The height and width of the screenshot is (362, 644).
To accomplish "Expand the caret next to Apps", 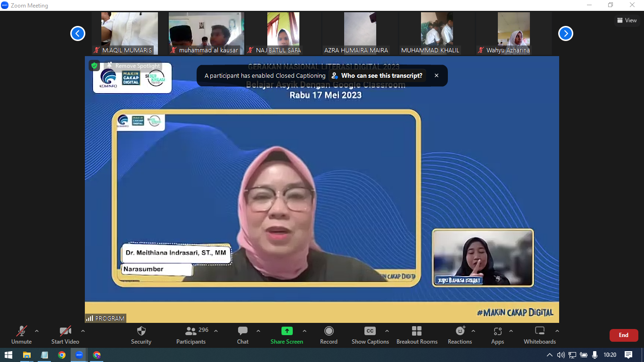I will 511,331.
